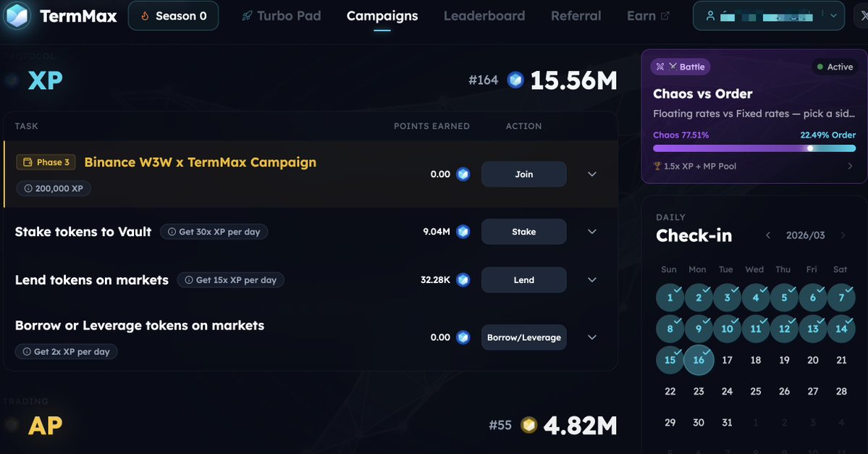The width and height of the screenshot is (868, 454).
Task: Click the external link icon next to Earn
Action: point(665,16)
